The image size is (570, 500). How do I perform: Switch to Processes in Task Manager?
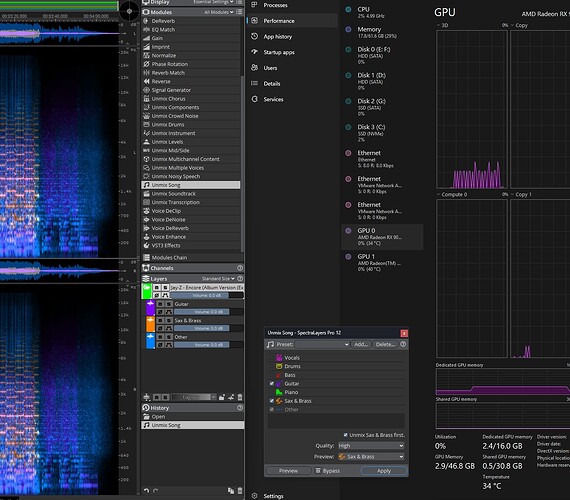(292, 5)
